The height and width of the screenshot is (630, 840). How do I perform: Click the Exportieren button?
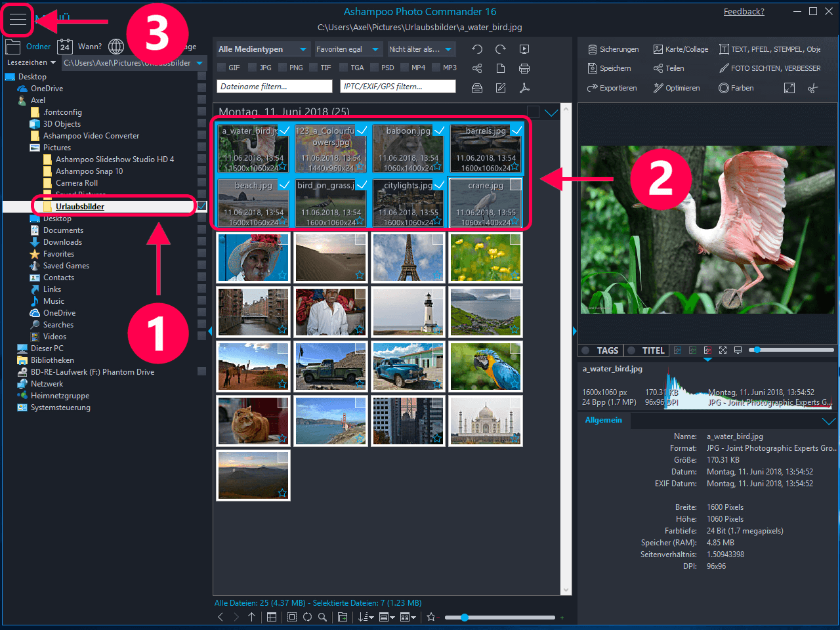612,88
